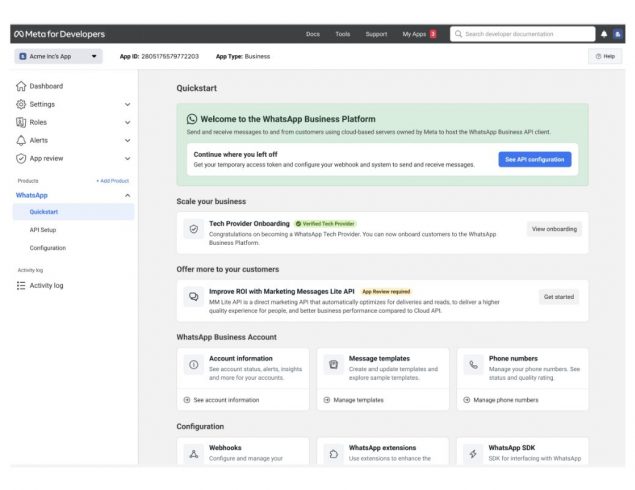Click arrow icon beside Manage templates

(327, 400)
